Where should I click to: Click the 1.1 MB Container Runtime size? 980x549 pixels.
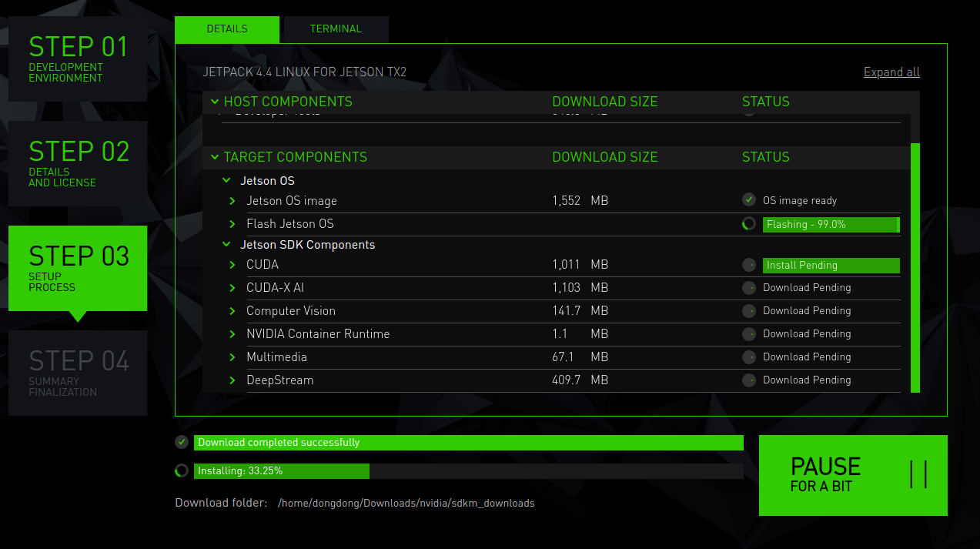(x=580, y=334)
